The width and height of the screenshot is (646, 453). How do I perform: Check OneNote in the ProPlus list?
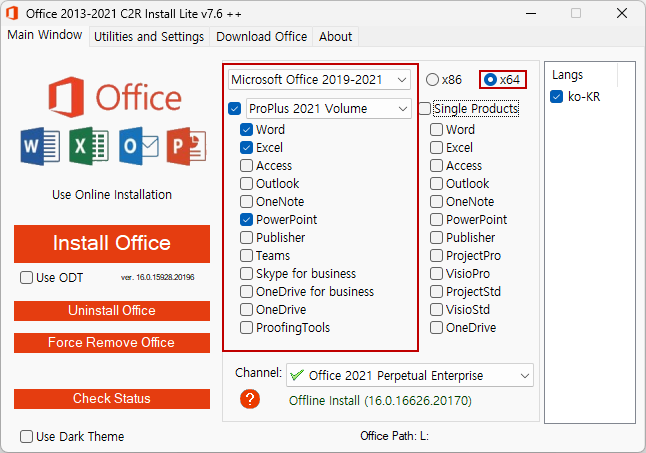point(246,201)
